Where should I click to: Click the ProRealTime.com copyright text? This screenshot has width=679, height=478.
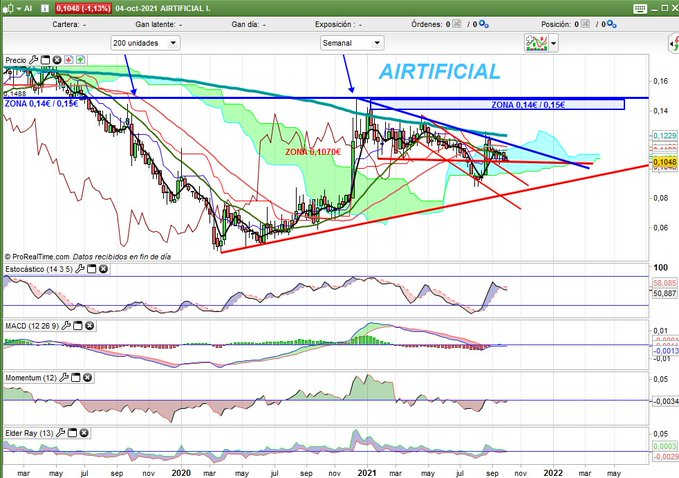pyautogui.click(x=36, y=256)
